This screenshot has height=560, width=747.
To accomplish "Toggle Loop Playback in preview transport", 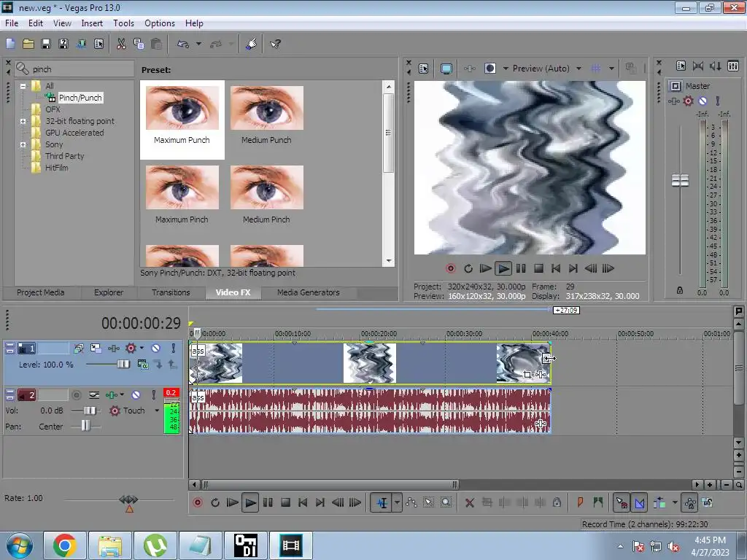I will (468, 268).
